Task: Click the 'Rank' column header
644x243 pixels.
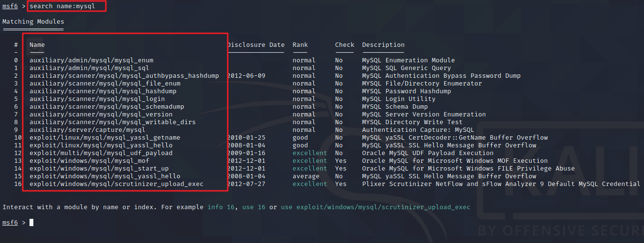Action: pos(300,45)
